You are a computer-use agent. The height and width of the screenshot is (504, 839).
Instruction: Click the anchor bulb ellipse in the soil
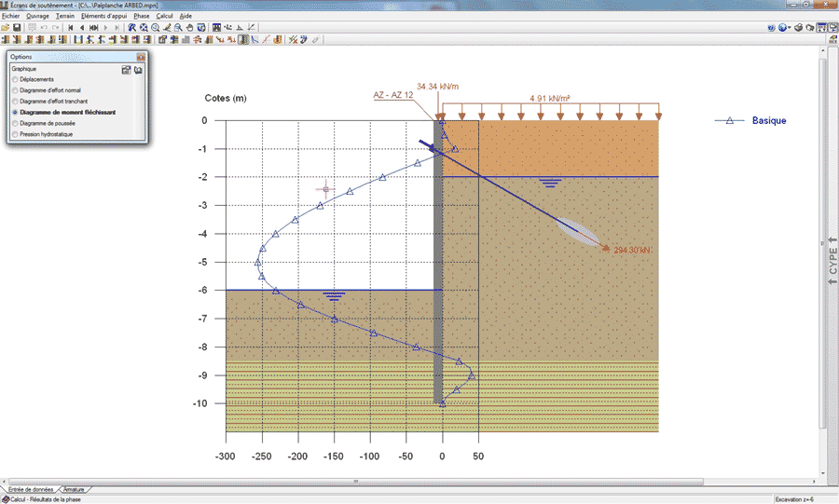click(x=577, y=232)
